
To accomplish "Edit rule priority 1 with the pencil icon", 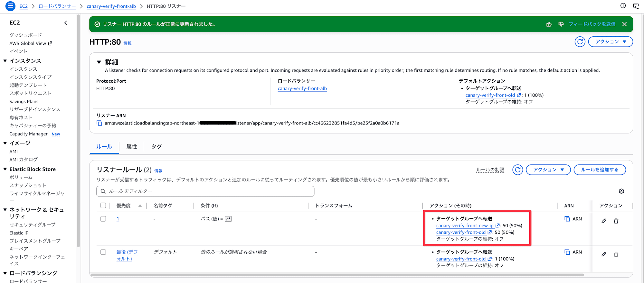I will [604, 221].
